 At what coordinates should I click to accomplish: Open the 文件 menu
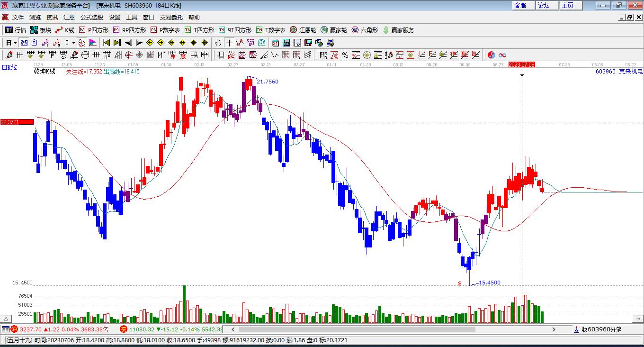(18, 17)
